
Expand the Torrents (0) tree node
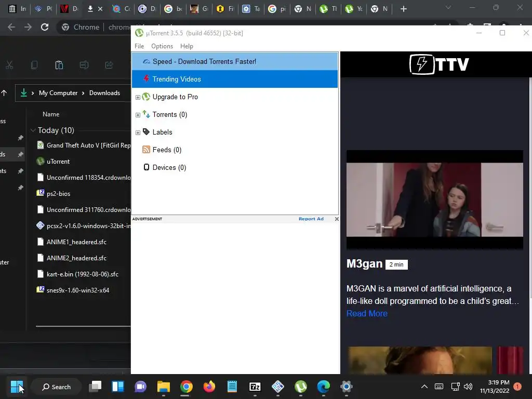(x=138, y=115)
